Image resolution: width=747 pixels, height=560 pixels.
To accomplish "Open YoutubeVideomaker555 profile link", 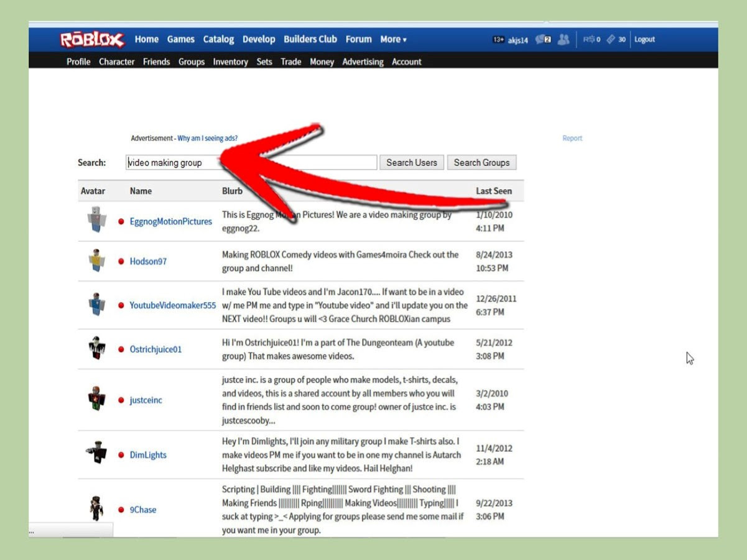I will coord(173,305).
